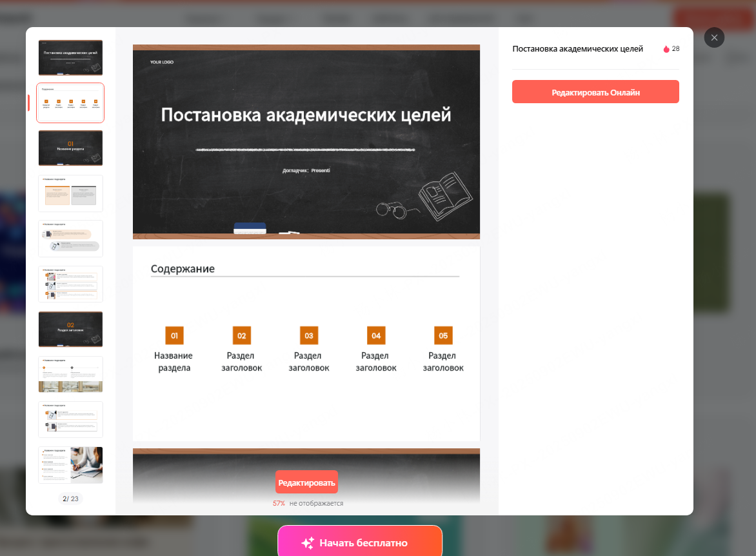Click the sparkle icon in Начать бесплатно
Viewport: 756px width, 556px height.
pos(308,543)
